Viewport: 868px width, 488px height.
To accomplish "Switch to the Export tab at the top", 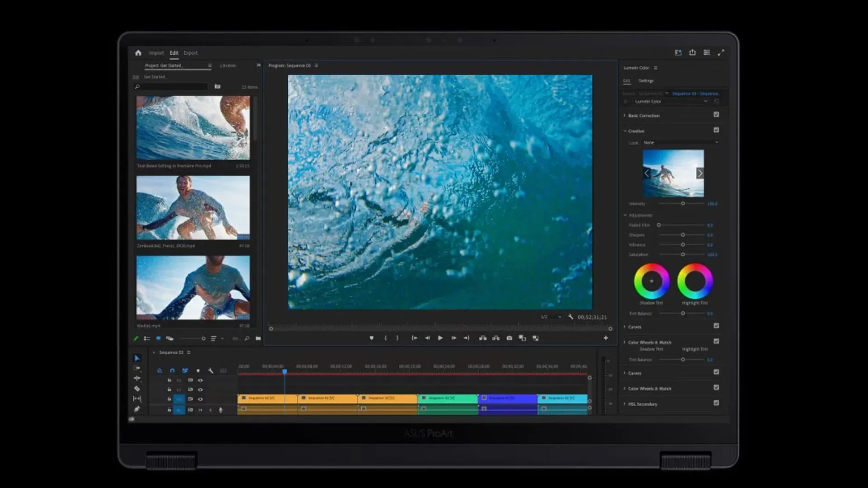I will (190, 53).
